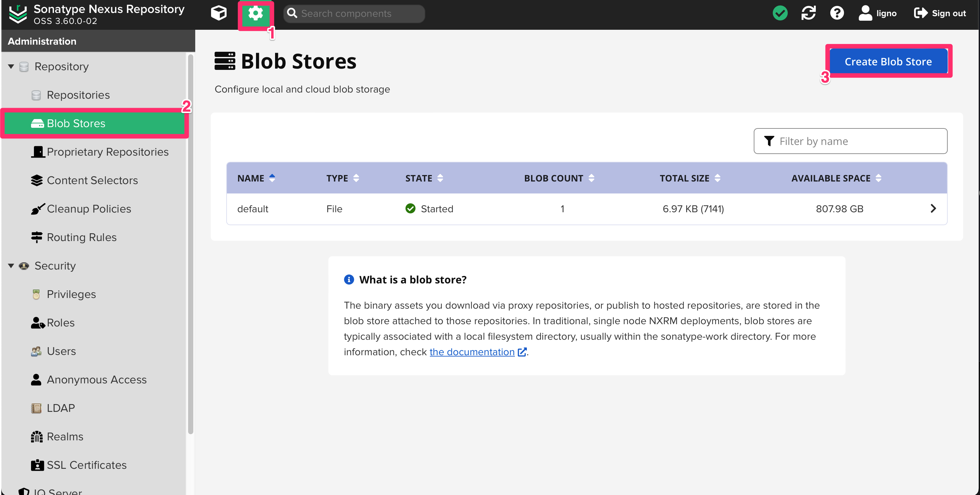Viewport: 980px width, 495px height.
Task: Open the Administration settings gear icon
Action: [255, 13]
